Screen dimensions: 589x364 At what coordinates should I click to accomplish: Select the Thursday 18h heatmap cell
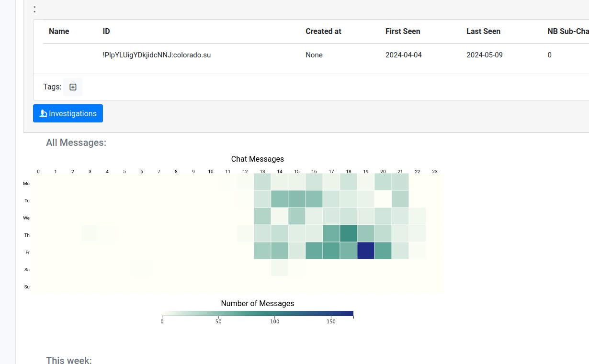point(349,233)
